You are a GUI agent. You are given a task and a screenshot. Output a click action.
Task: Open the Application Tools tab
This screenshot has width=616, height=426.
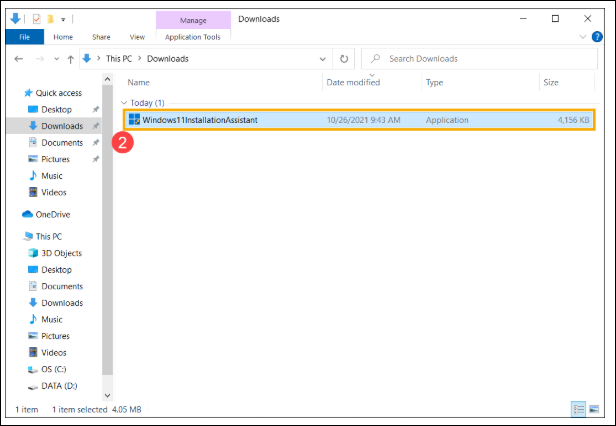click(x=192, y=37)
